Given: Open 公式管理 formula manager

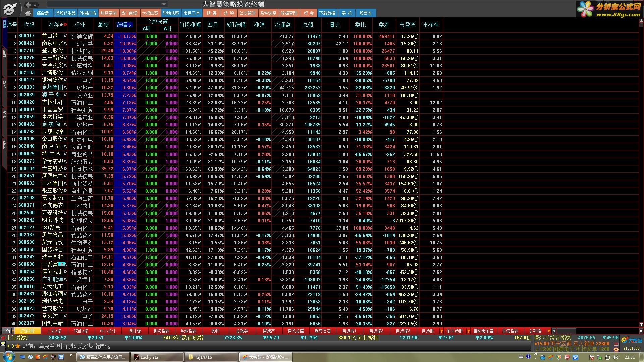Looking at the screenshot, I should pos(247,13).
